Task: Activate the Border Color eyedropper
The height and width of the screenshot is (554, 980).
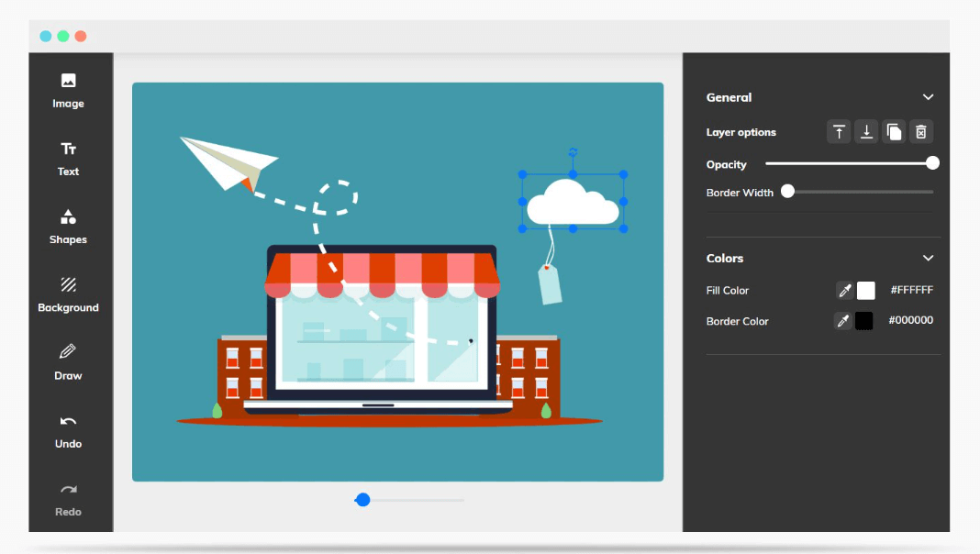Action: click(x=843, y=321)
